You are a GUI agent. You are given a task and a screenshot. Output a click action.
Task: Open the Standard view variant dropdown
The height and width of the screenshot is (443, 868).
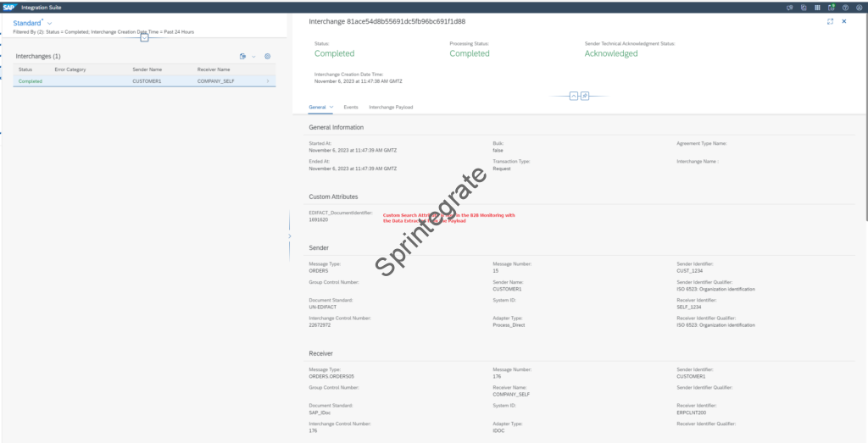pos(49,23)
